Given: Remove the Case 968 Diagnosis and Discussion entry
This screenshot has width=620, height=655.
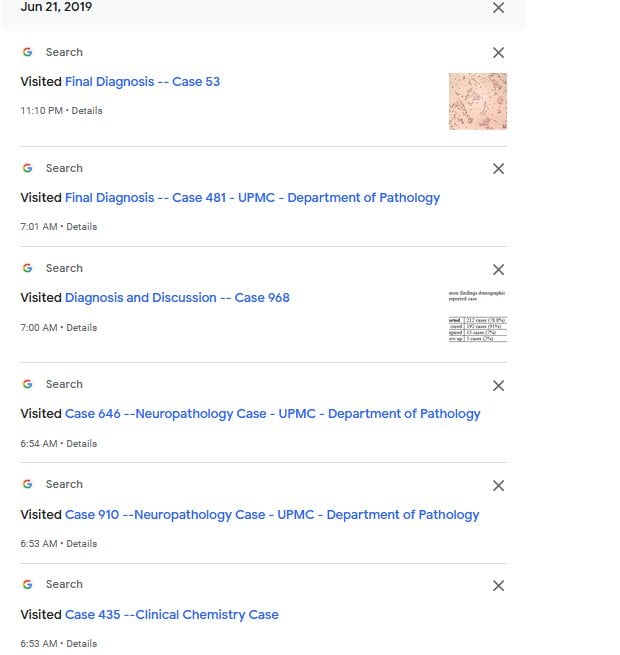Looking at the screenshot, I should click(498, 270).
